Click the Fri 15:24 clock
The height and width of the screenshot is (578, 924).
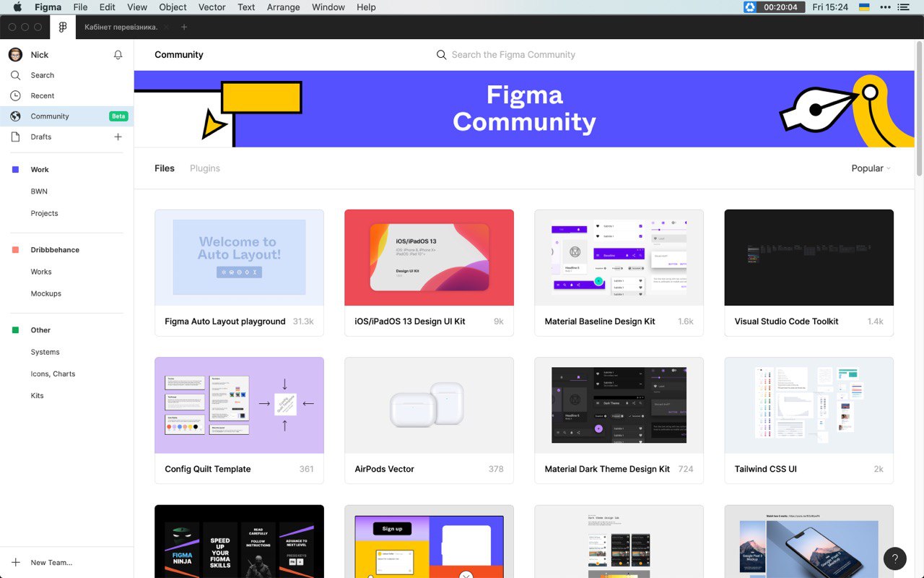[x=829, y=7]
